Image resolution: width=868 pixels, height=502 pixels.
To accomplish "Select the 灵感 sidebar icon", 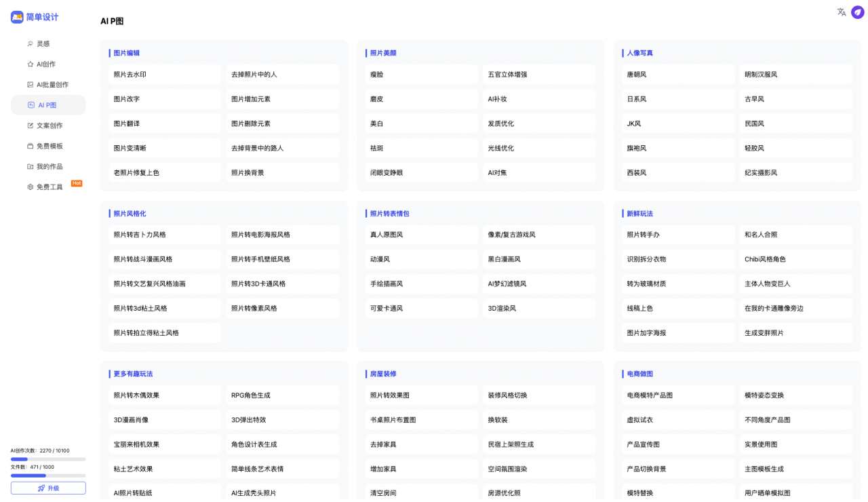I will (30, 44).
